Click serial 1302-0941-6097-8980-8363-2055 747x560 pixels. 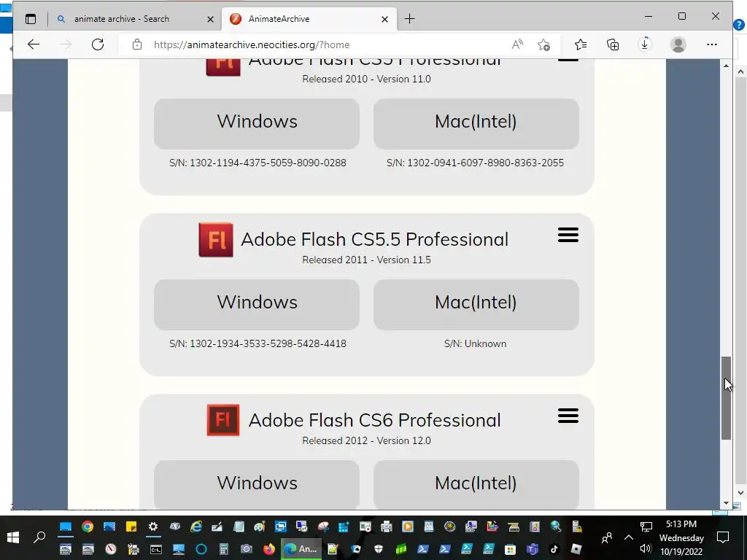point(485,163)
